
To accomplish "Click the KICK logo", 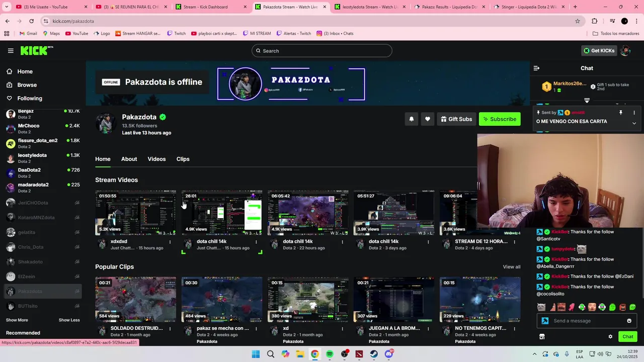I will pyautogui.click(x=36, y=50).
